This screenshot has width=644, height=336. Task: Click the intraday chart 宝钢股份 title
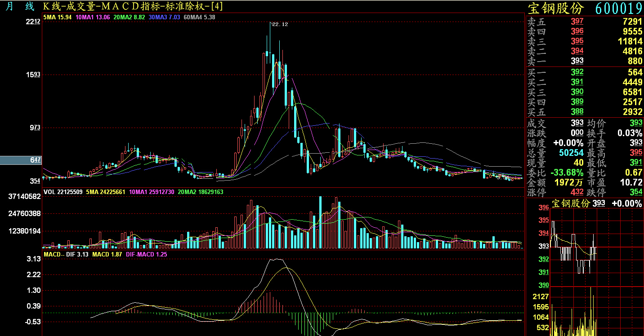click(x=570, y=203)
